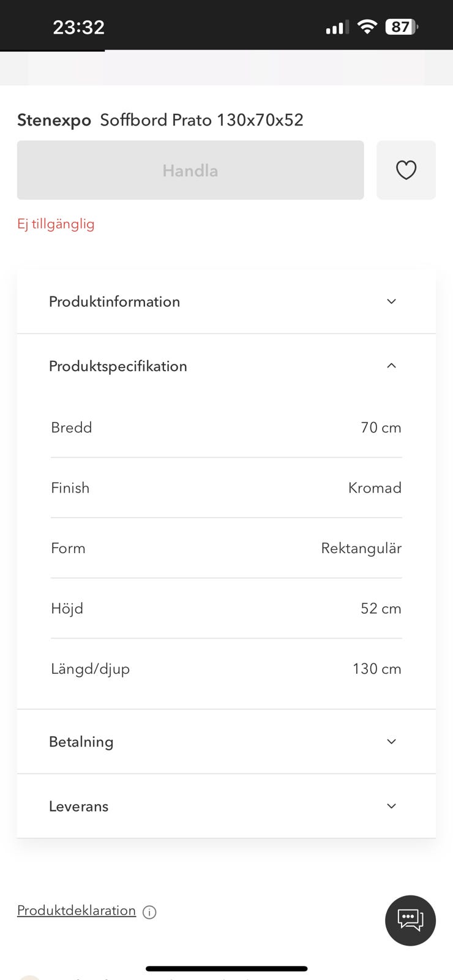This screenshot has width=453, height=980.
Task: Select the Höjd 52 cm specification row
Action: coord(226,608)
